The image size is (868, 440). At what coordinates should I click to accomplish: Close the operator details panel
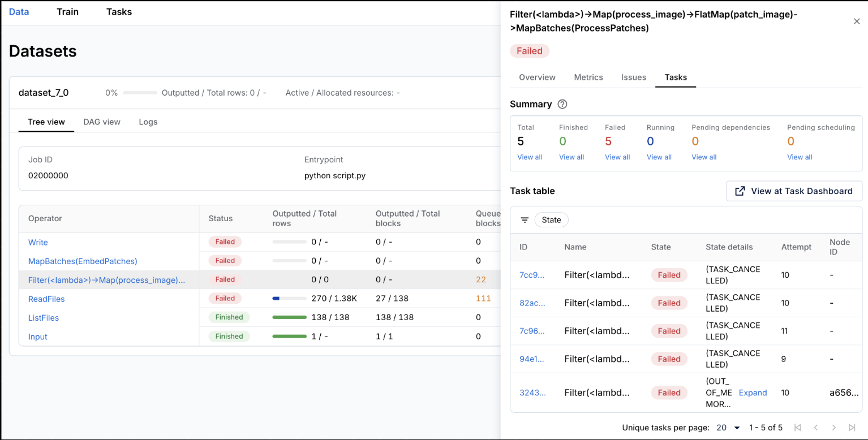[856, 21]
